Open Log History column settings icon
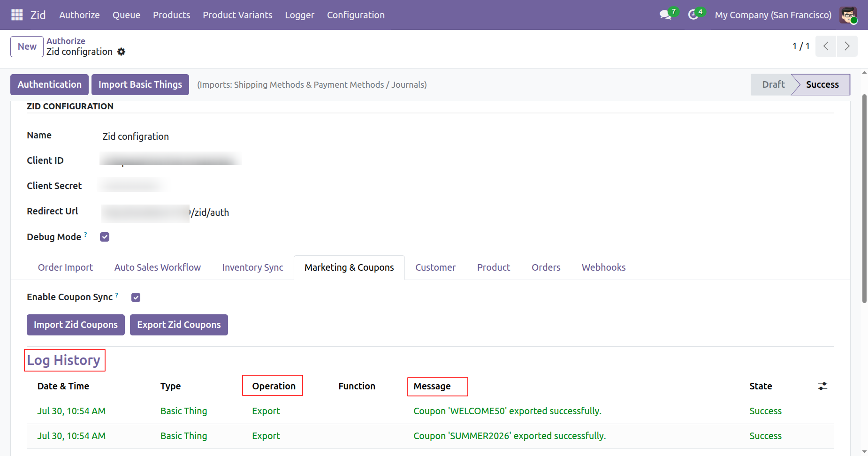868x456 pixels. (822, 386)
